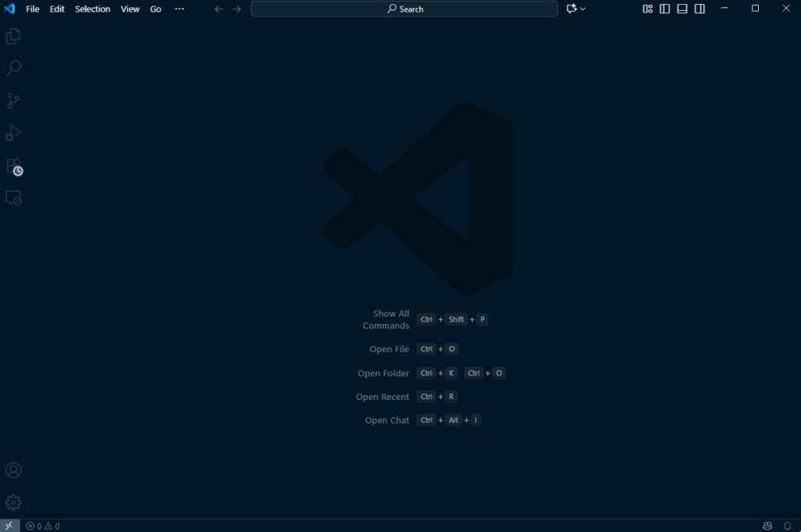Toggle the bottom panel layout button
The width and height of the screenshot is (801, 532).
pos(682,9)
